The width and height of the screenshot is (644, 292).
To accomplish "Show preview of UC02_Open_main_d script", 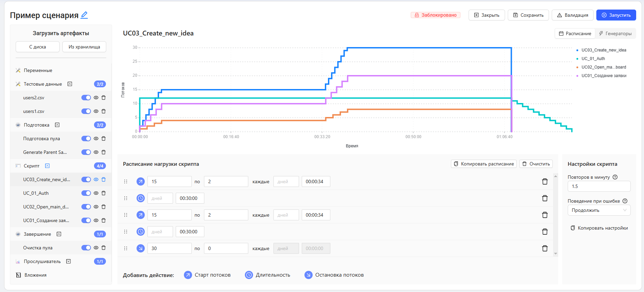I will click(x=96, y=207).
